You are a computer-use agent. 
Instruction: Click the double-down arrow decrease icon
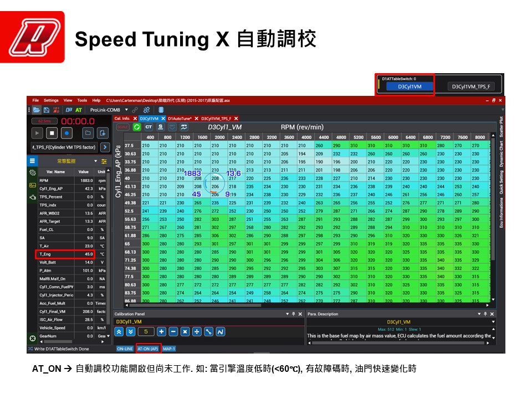tap(131, 332)
